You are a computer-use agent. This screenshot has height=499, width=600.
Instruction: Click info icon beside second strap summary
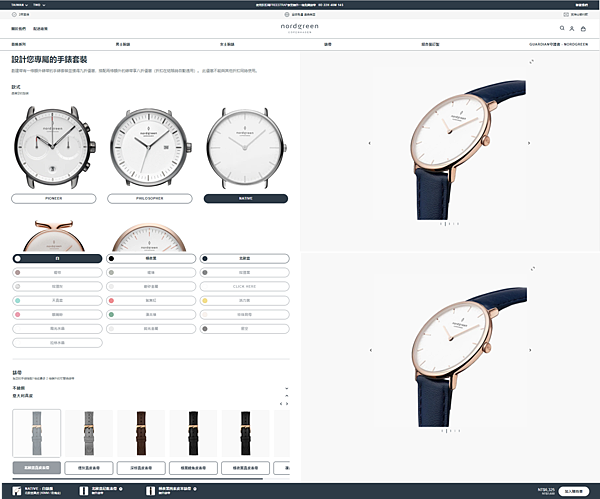pyautogui.click(x=195, y=489)
